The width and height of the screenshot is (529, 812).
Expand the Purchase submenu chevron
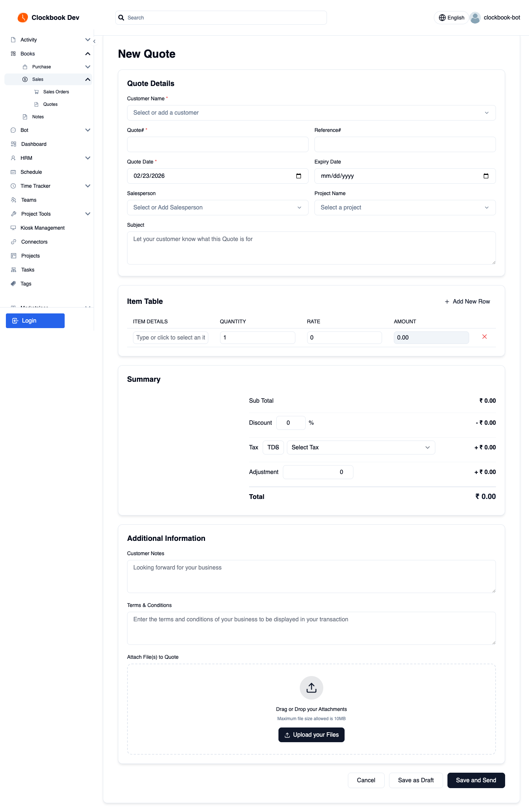(x=88, y=67)
